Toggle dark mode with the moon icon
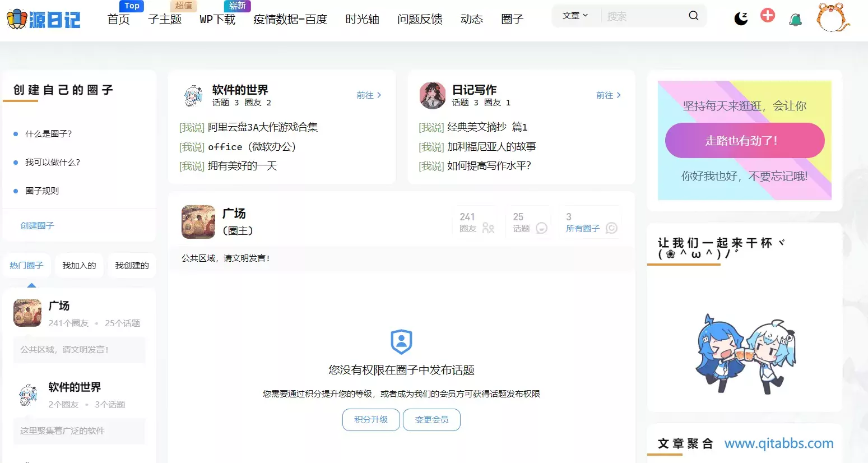The height and width of the screenshot is (463, 868). click(x=741, y=17)
